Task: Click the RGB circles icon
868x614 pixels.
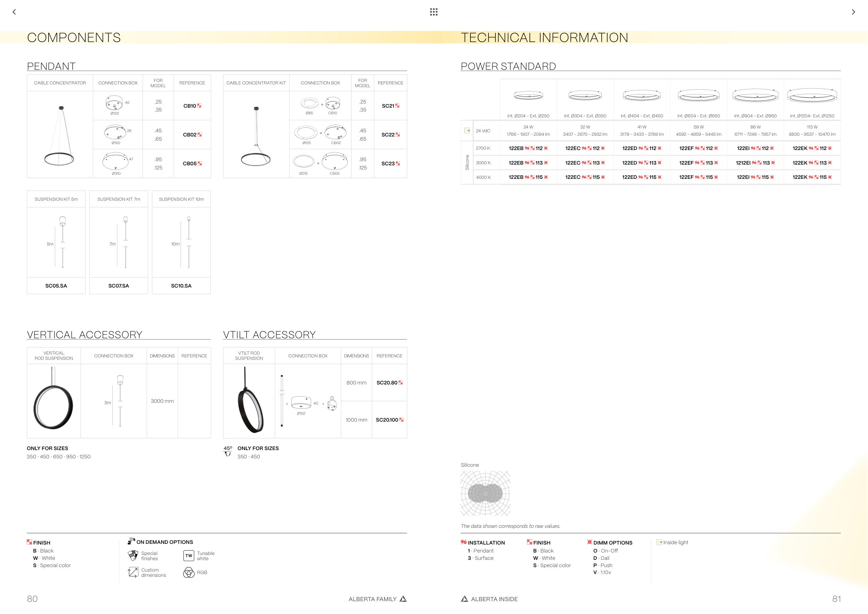Action: tap(189, 572)
